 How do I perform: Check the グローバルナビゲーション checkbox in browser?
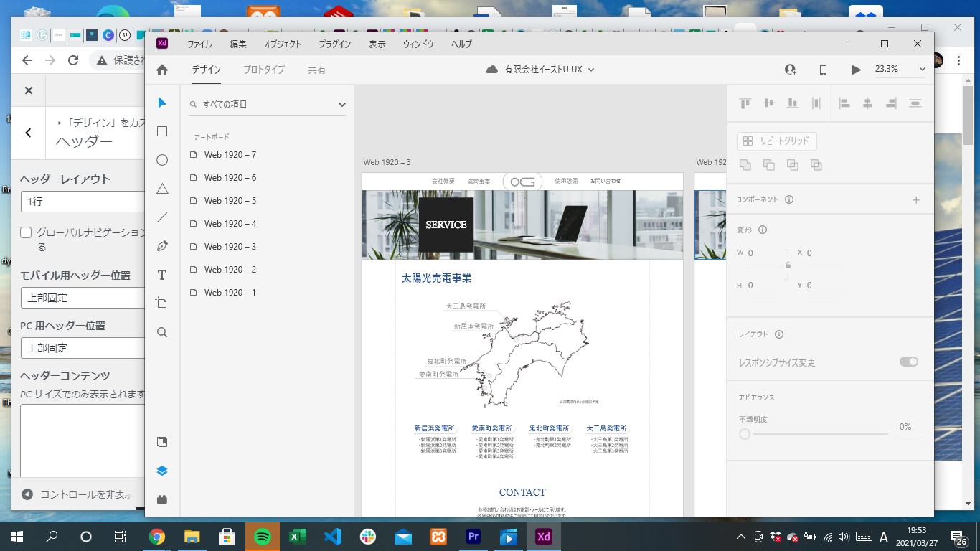coord(26,232)
